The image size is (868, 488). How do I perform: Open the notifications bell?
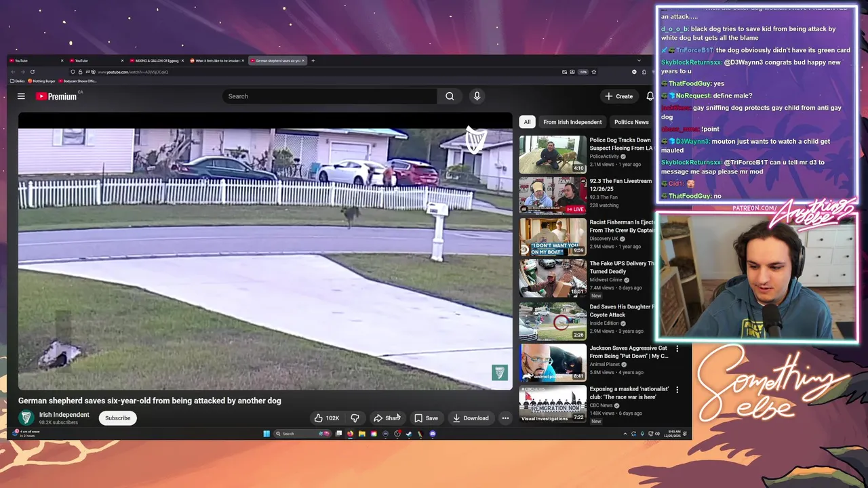click(650, 96)
